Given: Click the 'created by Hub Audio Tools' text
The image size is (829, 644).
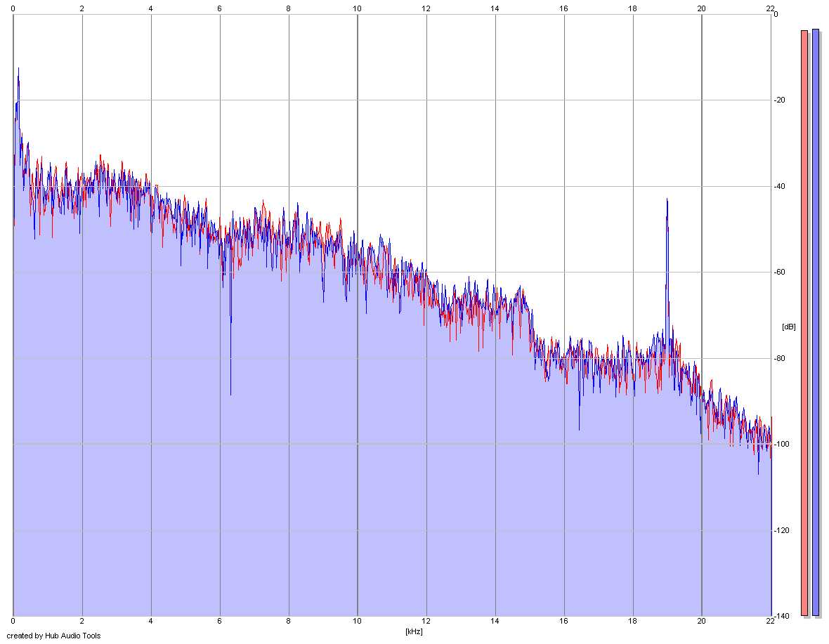Looking at the screenshot, I should click(53, 636).
